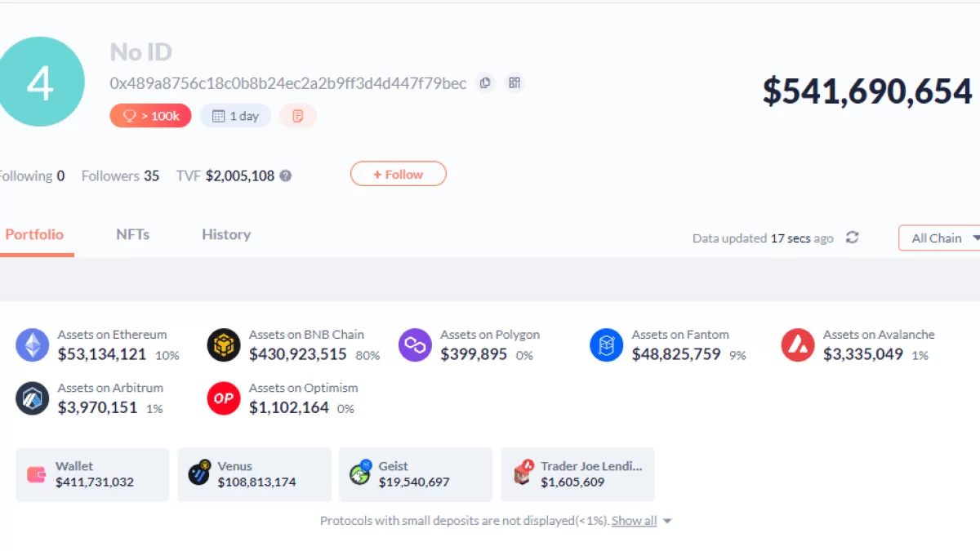980x551 pixels.
Task: Select the Avalanche assets icon
Action: tap(798, 345)
